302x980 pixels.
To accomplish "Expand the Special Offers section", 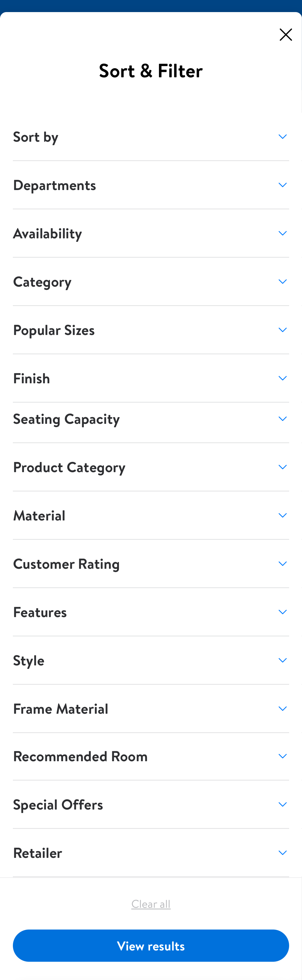I will (x=151, y=804).
